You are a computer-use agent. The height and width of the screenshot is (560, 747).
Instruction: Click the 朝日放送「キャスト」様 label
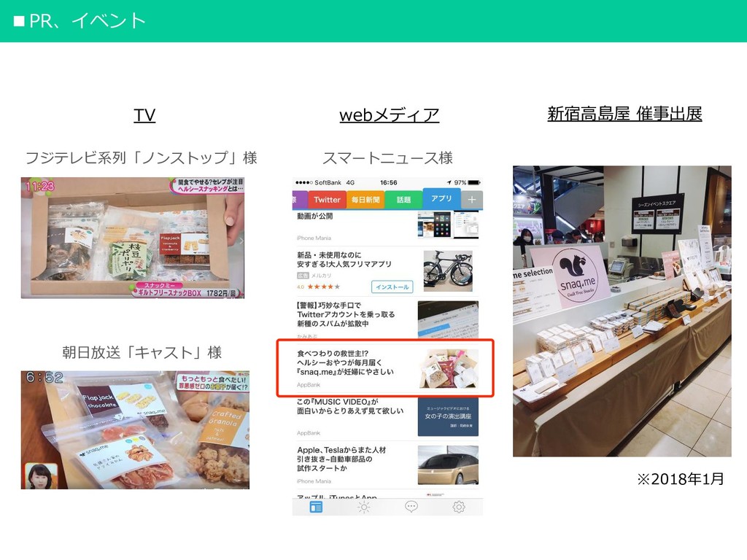point(142,352)
